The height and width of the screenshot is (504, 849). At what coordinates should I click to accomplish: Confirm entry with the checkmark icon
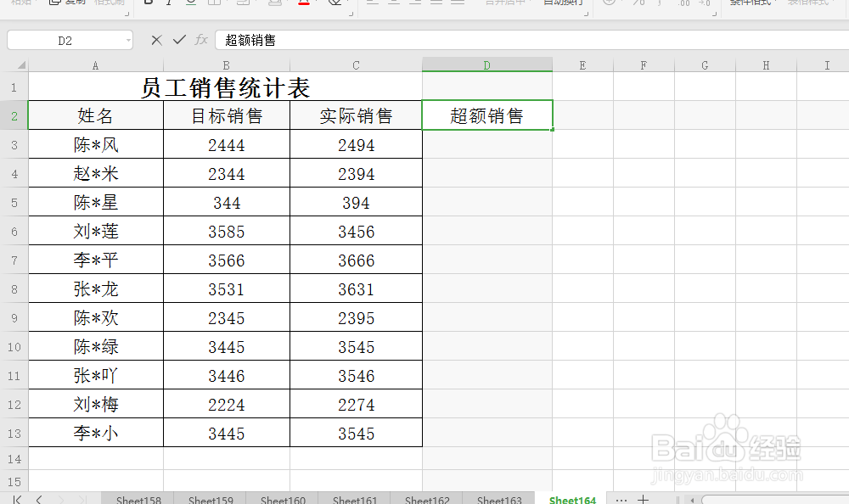pos(179,40)
